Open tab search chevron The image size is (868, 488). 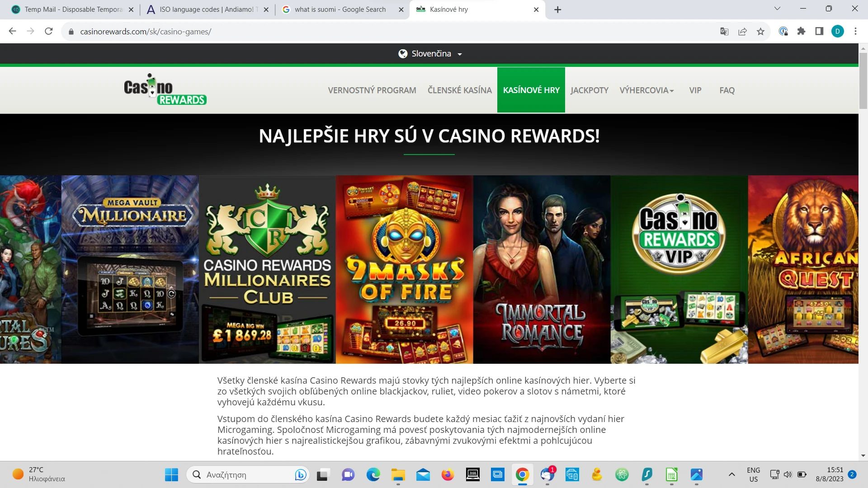point(777,9)
